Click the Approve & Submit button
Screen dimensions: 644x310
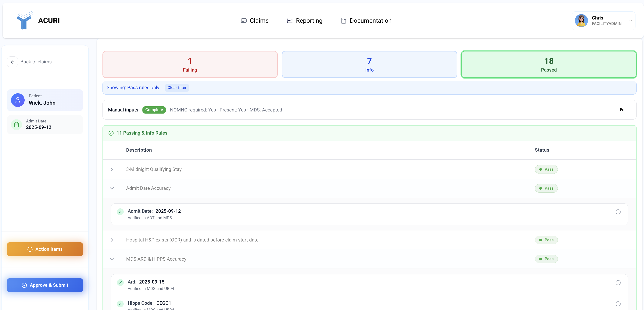45,285
